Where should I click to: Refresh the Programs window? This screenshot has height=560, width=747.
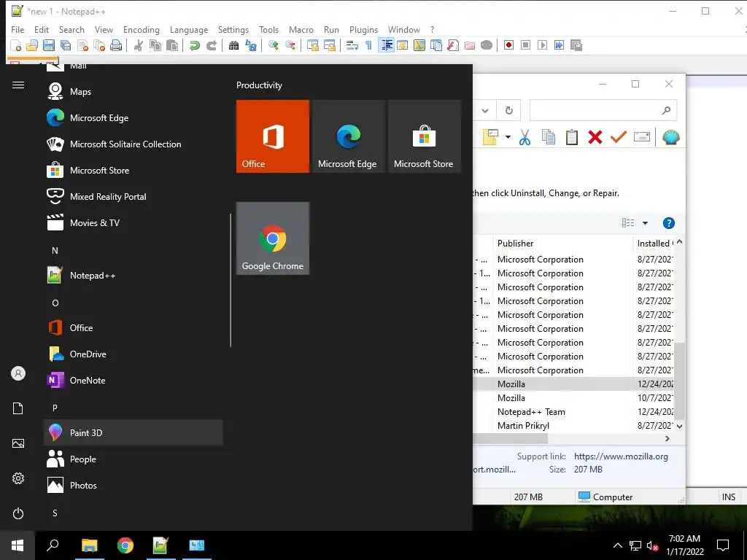[x=508, y=111]
